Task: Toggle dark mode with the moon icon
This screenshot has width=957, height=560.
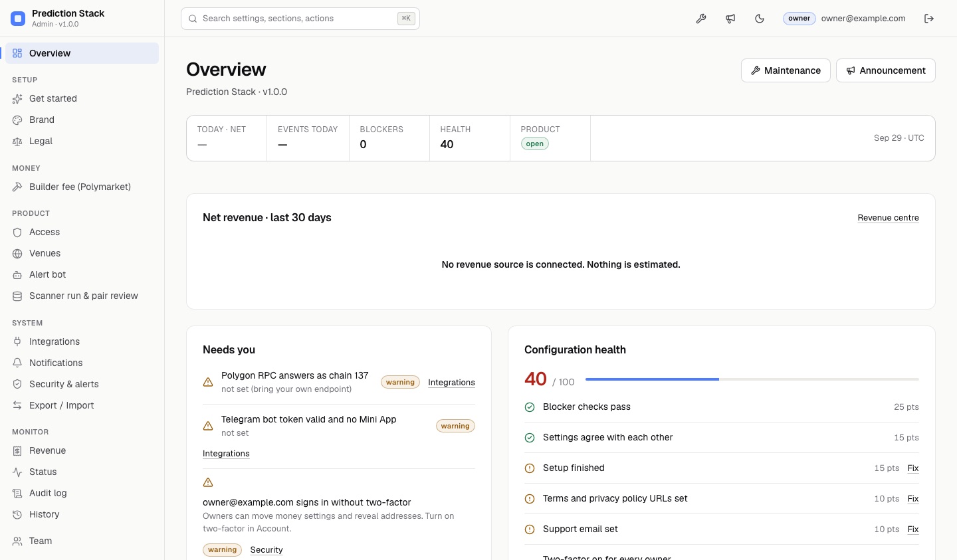Action: point(760,19)
